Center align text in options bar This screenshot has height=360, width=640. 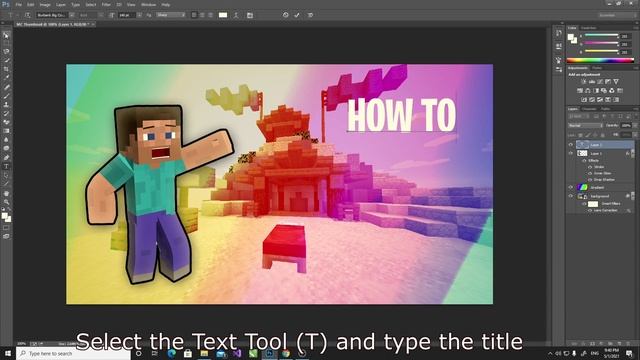tap(202, 15)
